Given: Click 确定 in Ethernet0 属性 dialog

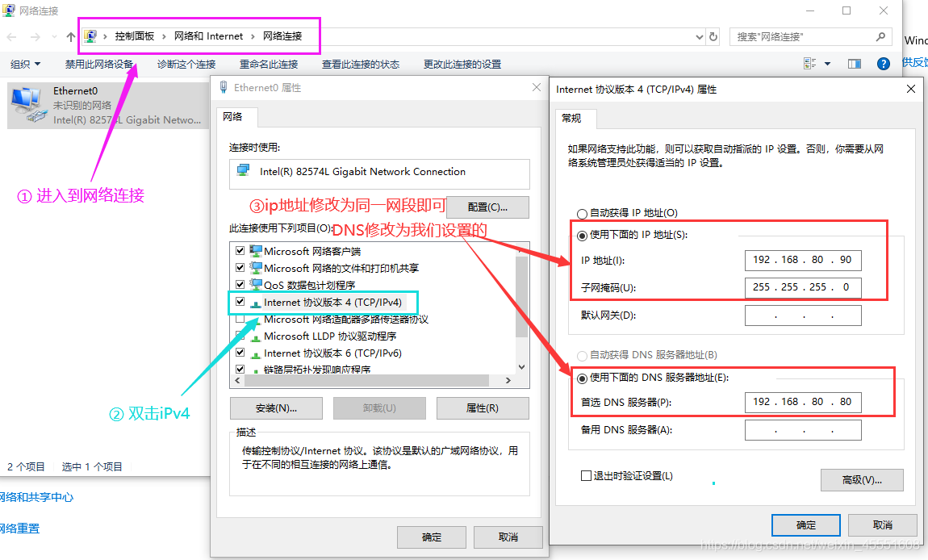Looking at the screenshot, I should pos(432,537).
